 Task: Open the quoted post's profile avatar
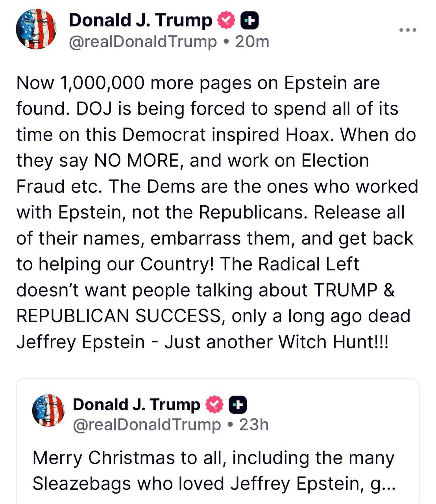(48, 410)
